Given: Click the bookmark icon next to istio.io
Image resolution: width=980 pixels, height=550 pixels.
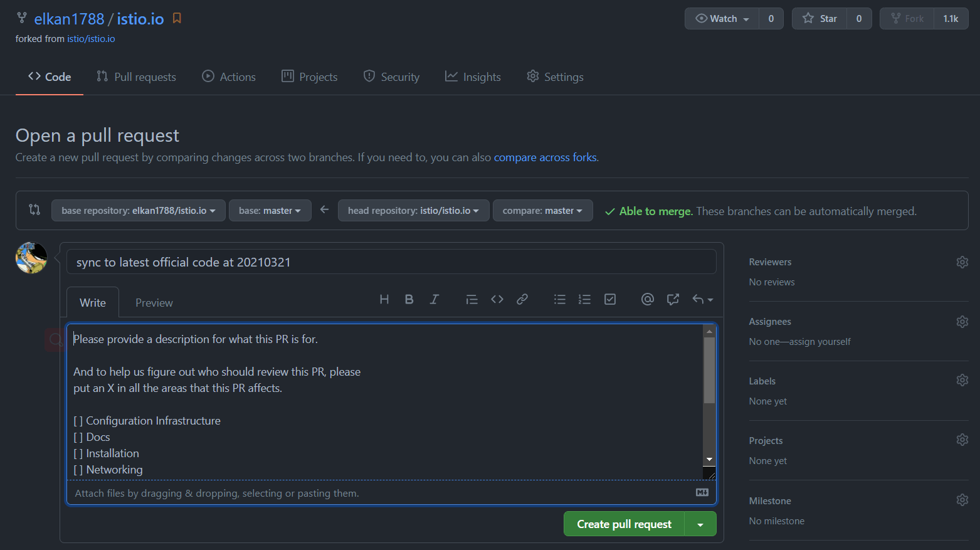Looking at the screenshot, I should point(177,18).
